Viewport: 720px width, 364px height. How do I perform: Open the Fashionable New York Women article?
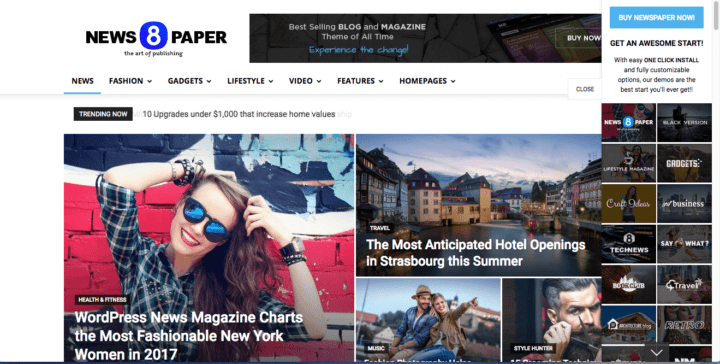pos(189,336)
